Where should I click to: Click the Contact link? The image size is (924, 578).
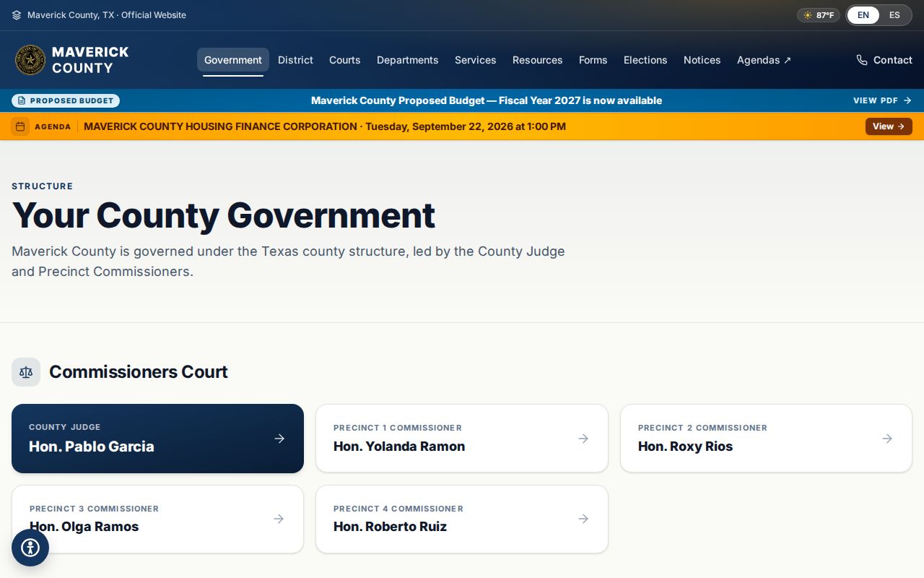click(x=884, y=60)
